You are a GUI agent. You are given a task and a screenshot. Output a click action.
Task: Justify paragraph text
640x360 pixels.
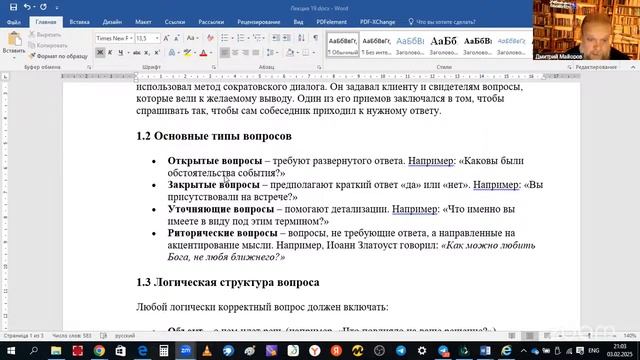[x=256, y=53]
